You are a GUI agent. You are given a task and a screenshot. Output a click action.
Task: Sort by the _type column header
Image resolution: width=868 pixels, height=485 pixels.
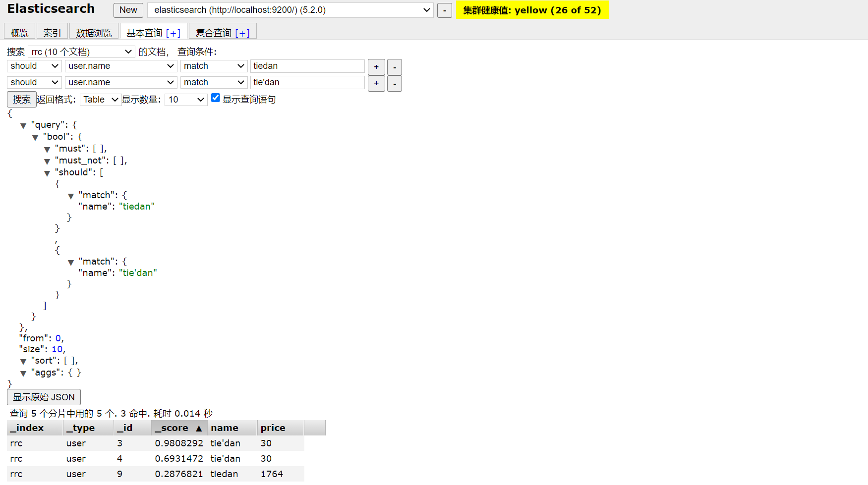pos(88,428)
